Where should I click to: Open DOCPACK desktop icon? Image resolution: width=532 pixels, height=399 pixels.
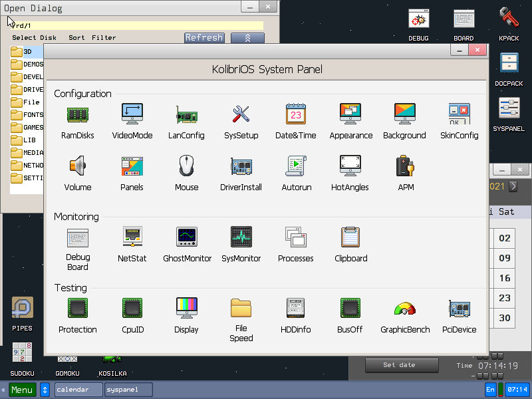509,63
